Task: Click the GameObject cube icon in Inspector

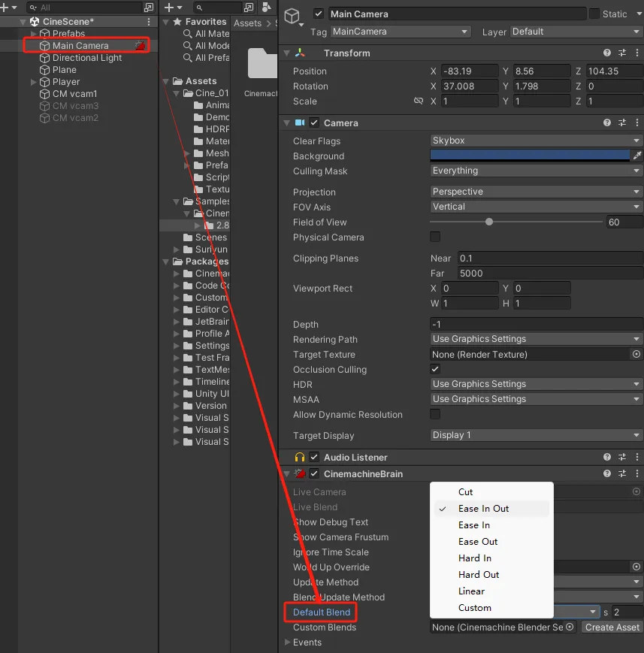Action: (292, 17)
